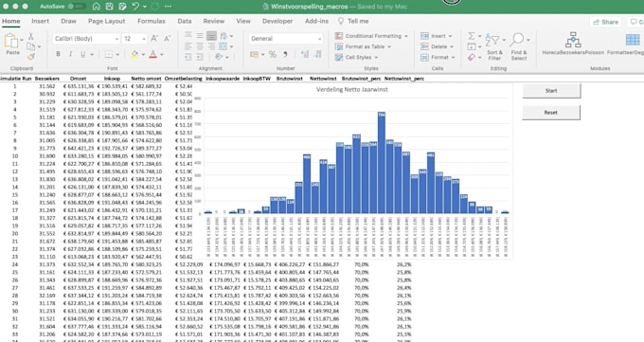Align cell content to bottom
This screenshot has height=342, width=644.
[211, 36]
